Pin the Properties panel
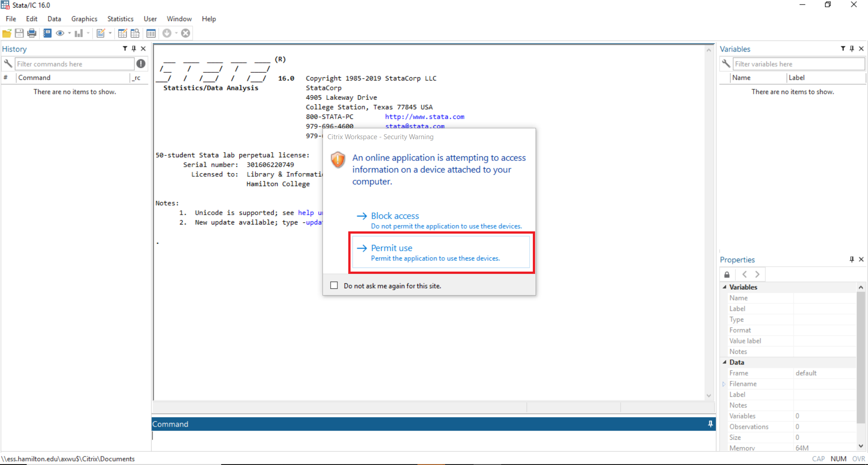868x465 pixels. pyautogui.click(x=852, y=259)
